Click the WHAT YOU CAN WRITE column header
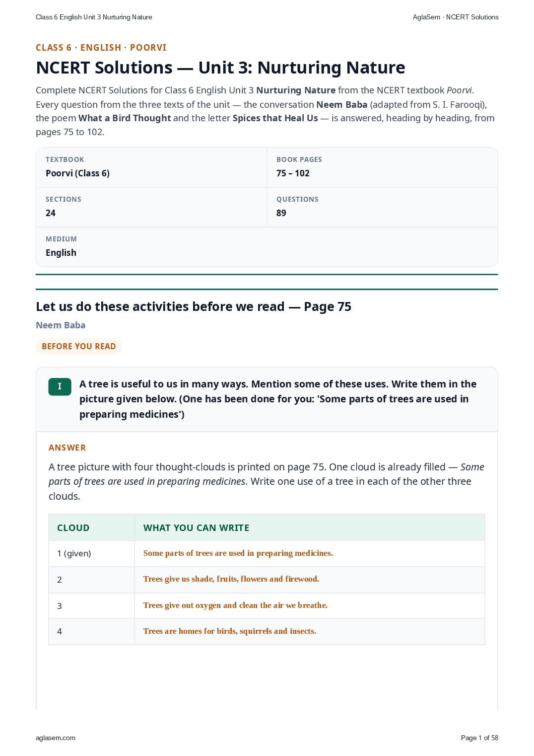This screenshot has height=756, width=534. click(x=197, y=528)
